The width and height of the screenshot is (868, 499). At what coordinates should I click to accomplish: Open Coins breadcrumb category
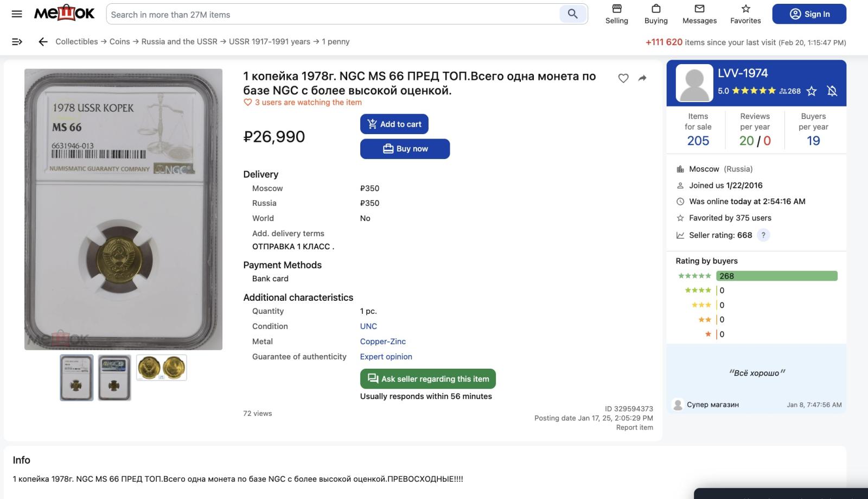(x=119, y=42)
